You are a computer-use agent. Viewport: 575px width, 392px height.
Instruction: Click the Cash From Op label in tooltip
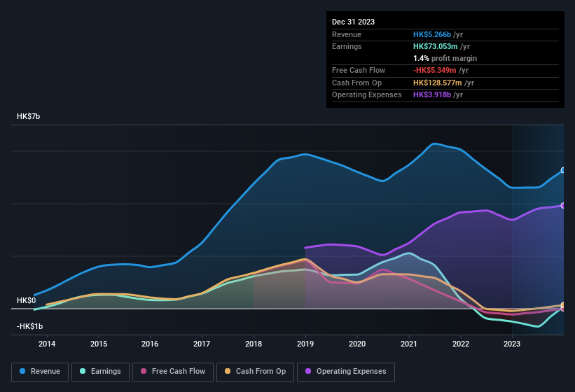(356, 83)
